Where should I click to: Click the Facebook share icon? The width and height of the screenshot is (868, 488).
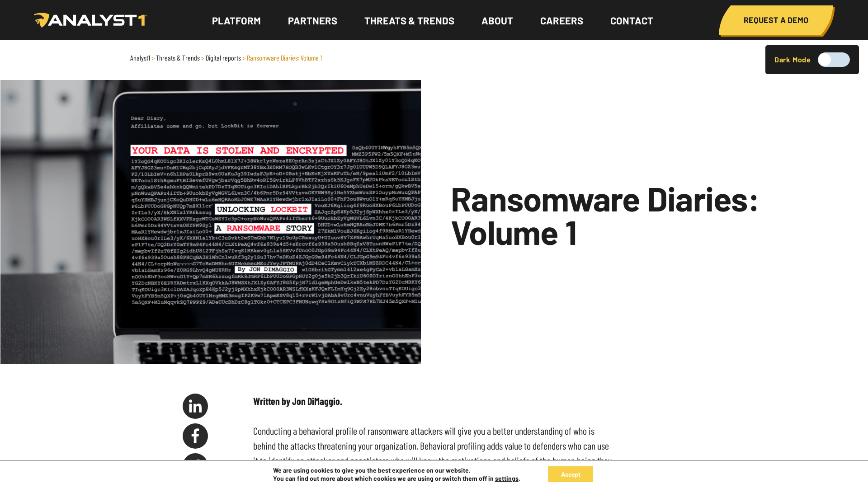(195, 436)
